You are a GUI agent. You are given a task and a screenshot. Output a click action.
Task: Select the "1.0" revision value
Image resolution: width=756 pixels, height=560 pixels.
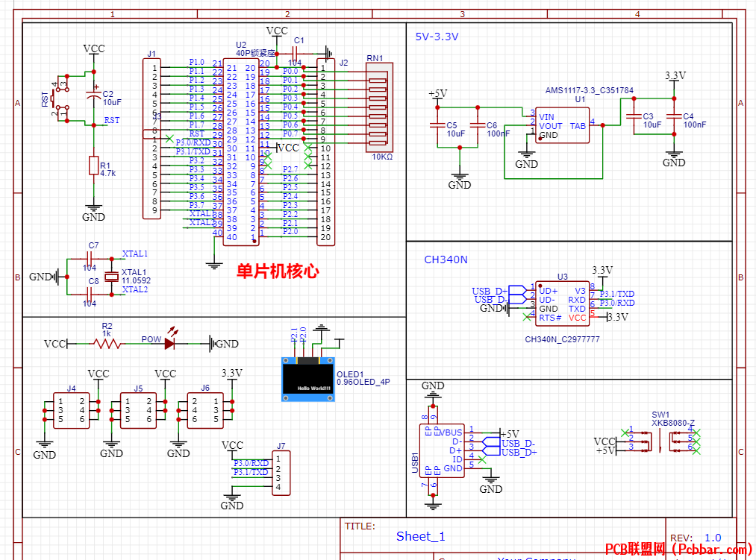click(713, 538)
